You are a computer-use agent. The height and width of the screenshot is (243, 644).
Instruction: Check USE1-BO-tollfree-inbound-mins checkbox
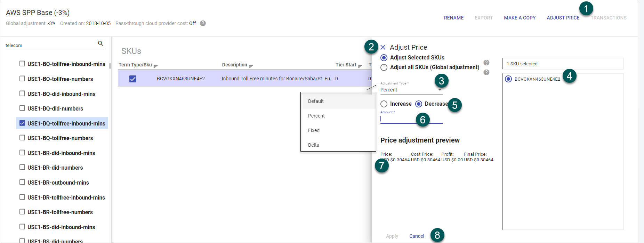[22, 64]
